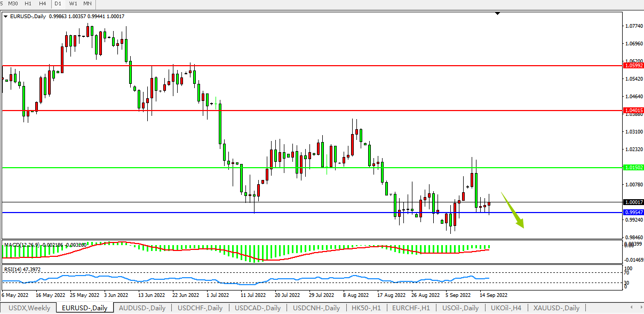Select the H4 timeframe button
The height and width of the screenshot is (314, 644).
pyautogui.click(x=43, y=4)
